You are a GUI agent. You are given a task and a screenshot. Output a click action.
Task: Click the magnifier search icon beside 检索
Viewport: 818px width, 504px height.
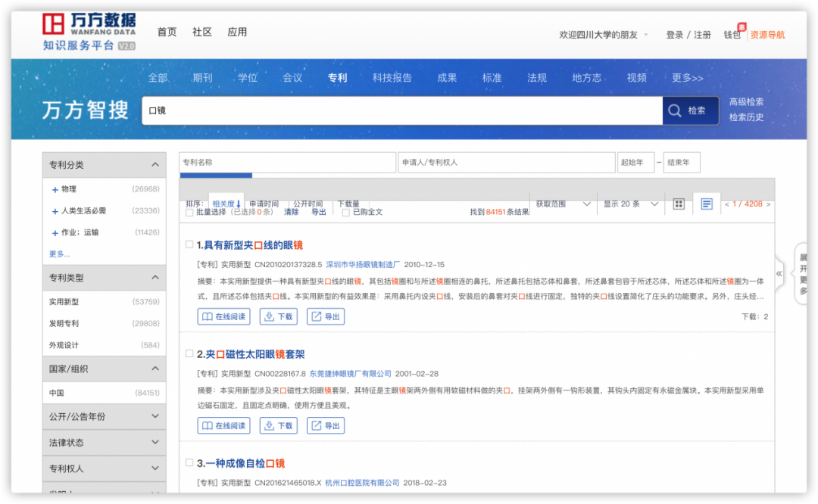[x=674, y=110]
